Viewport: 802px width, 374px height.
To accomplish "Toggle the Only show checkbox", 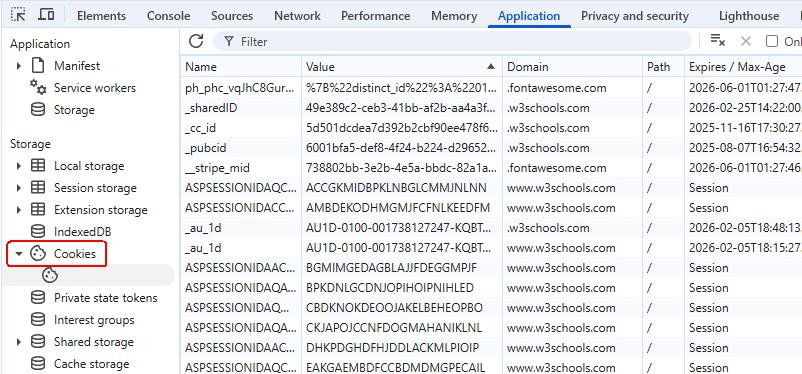I will [772, 41].
